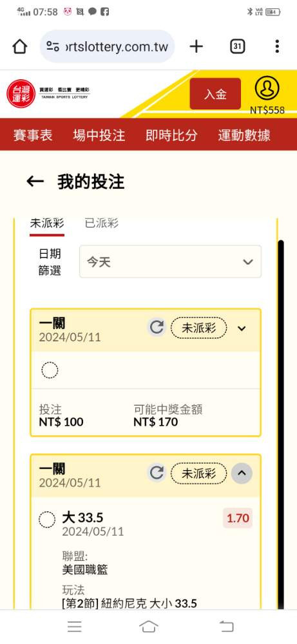
Task: Refresh the first 一關 bet card
Action: pyautogui.click(x=157, y=327)
